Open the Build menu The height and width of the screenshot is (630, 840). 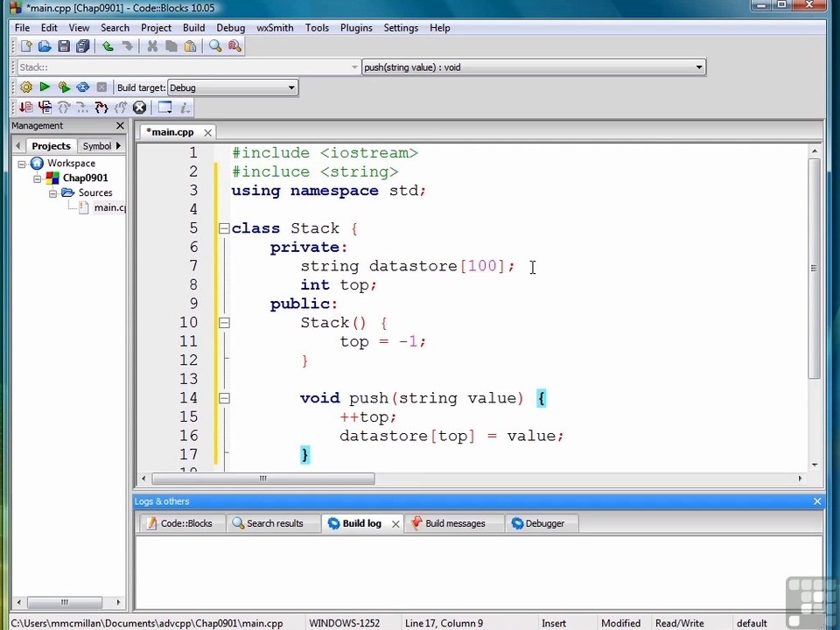[194, 28]
